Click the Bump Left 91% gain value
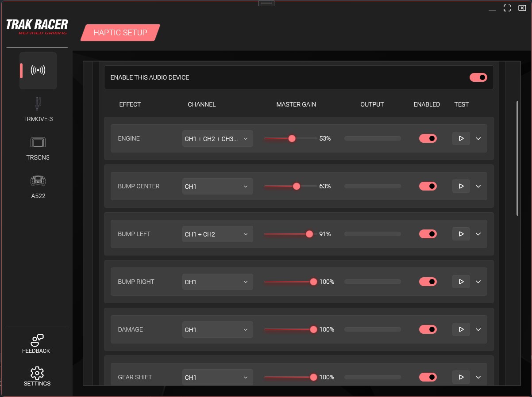This screenshot has width=532, height=397. pyautogui.click(x=325, y=234)
